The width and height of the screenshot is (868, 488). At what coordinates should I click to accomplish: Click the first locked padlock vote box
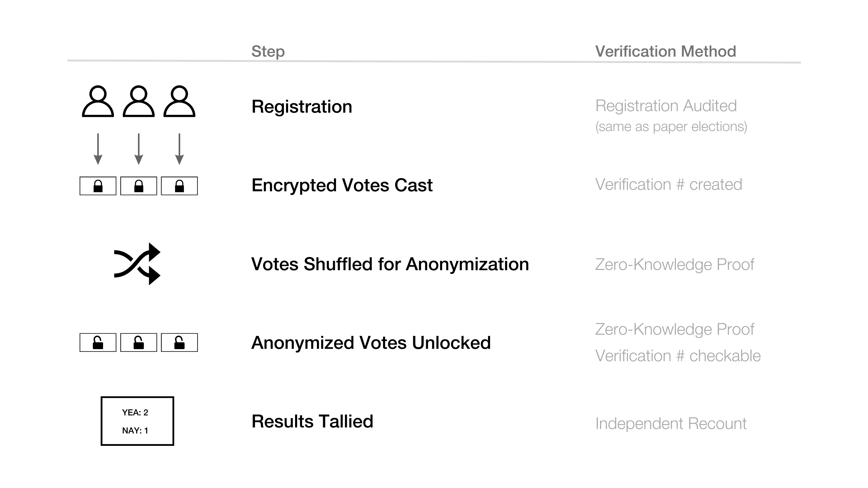pyautogui.click(x=98, y=186)
